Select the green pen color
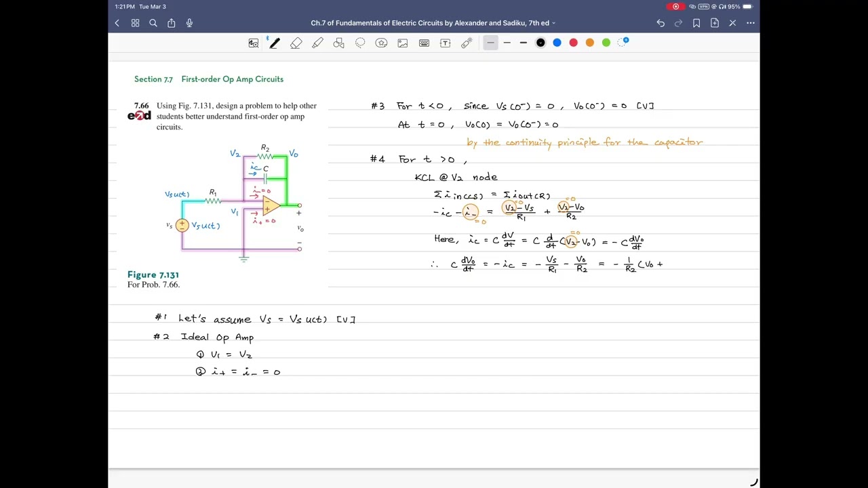Screen dimensions: 868x488 click(x=606, y=43)
